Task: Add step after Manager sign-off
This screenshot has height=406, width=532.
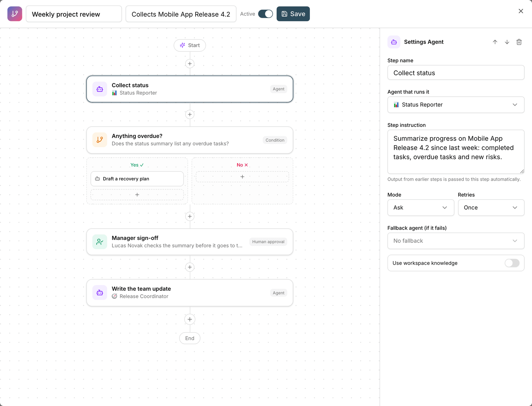Action: click(190, 267)
